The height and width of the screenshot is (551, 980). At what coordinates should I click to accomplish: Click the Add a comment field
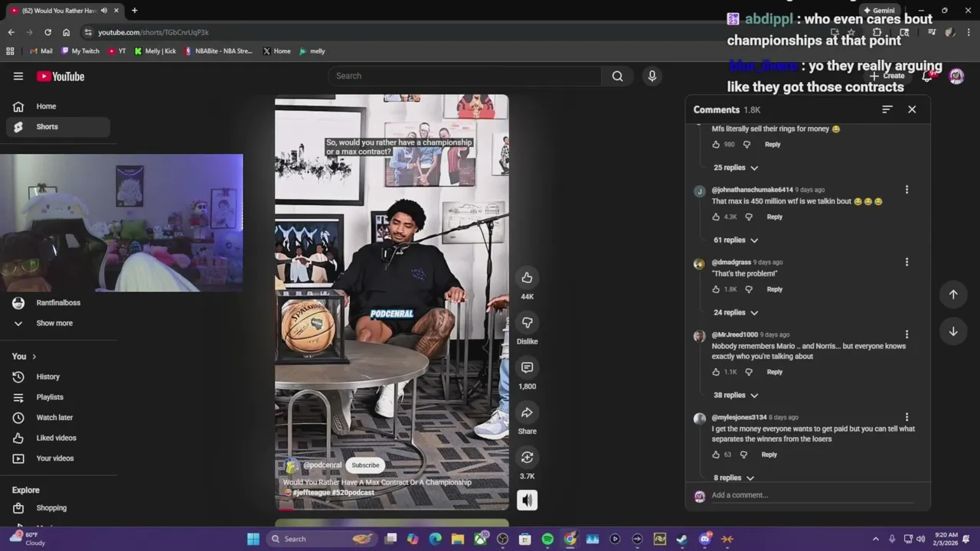click(x=812, y=495)
